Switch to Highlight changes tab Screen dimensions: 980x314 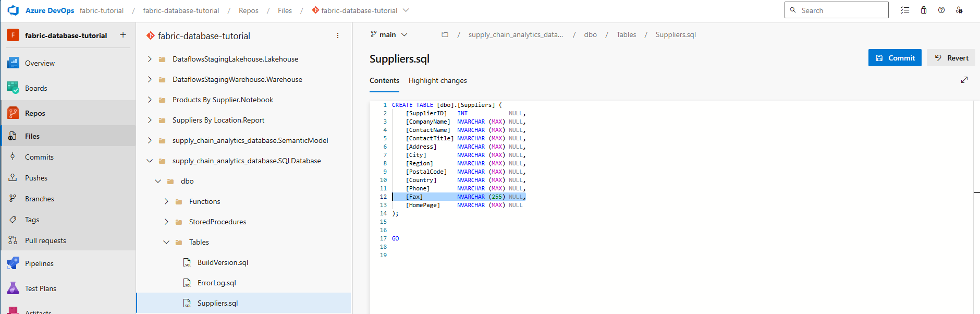click(437, 80)
